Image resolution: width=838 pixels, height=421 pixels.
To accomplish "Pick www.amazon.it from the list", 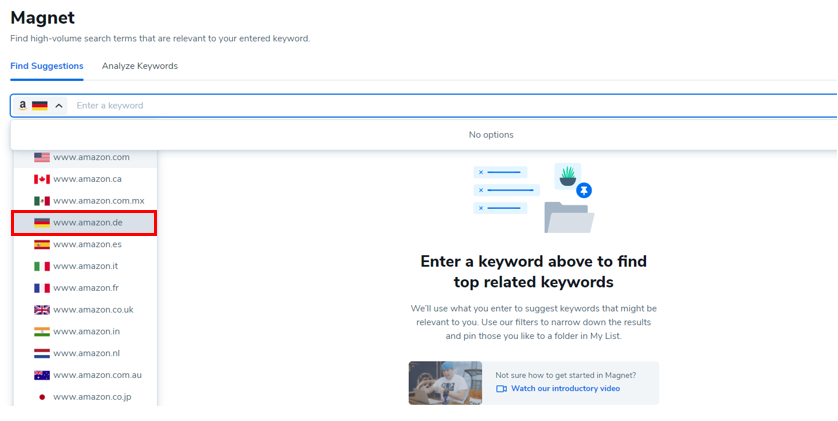I will pos(86,266).
